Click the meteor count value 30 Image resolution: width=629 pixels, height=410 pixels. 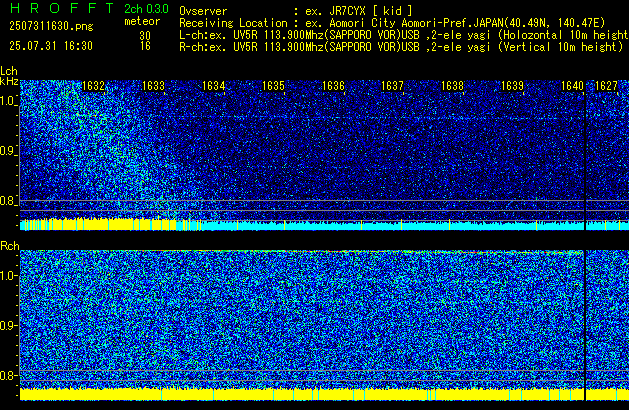point(145,36)
